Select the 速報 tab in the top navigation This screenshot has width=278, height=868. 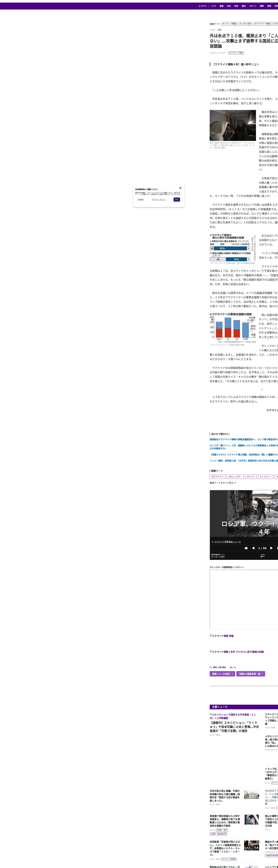coord(221,6)
